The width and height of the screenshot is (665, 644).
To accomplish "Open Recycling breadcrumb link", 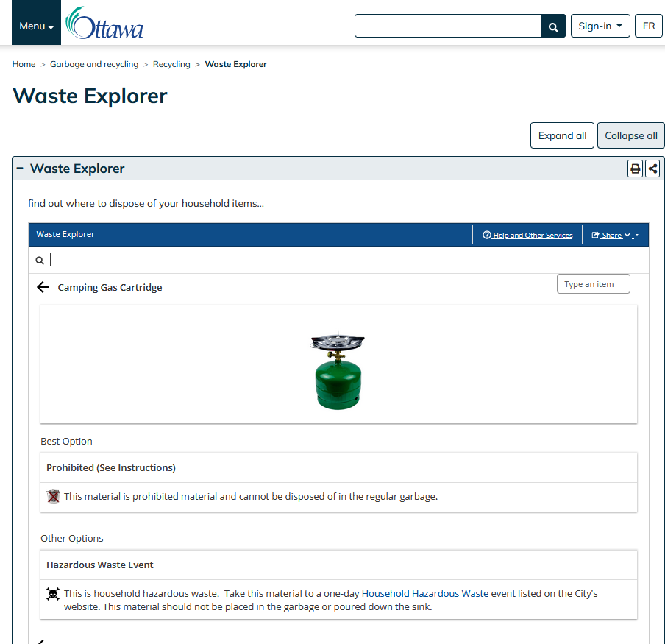I will (171, 64).
